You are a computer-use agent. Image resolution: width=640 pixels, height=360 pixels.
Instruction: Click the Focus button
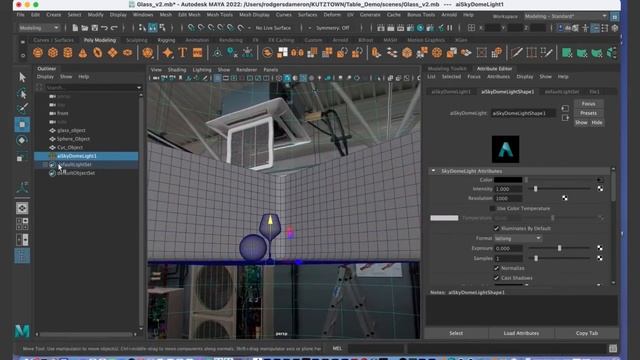pyautogui.click(x=588, y=104)
